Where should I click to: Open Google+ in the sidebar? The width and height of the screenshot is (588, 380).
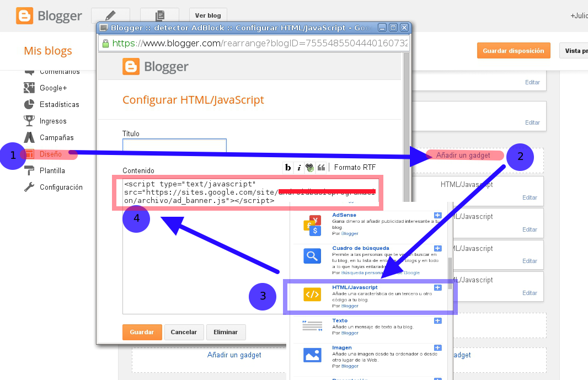(54, 88)
